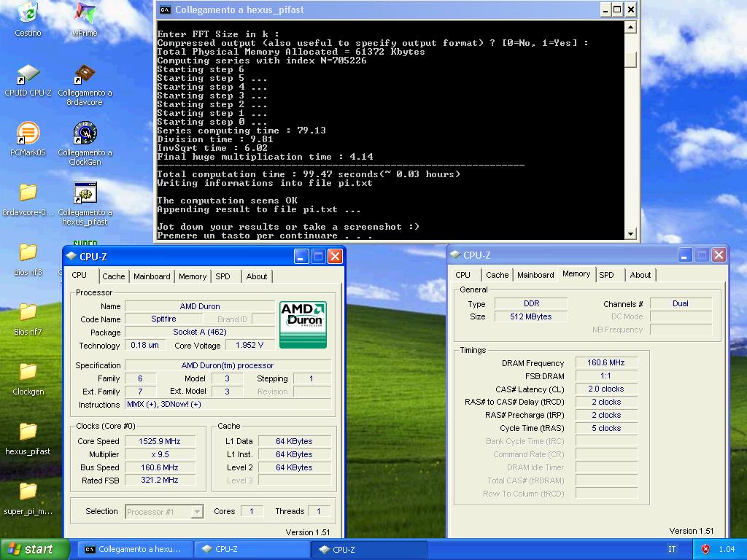The height and width of the screenshot is (560, 747).
Task: Click the taskbar clock showing 1.04
Action: [x=727, y=549]
